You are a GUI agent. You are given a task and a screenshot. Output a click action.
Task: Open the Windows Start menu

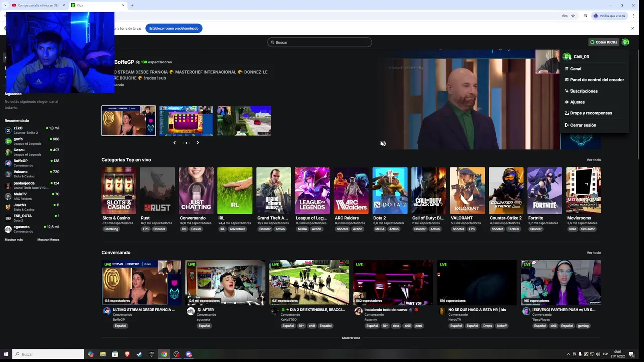tap(6, 354)
